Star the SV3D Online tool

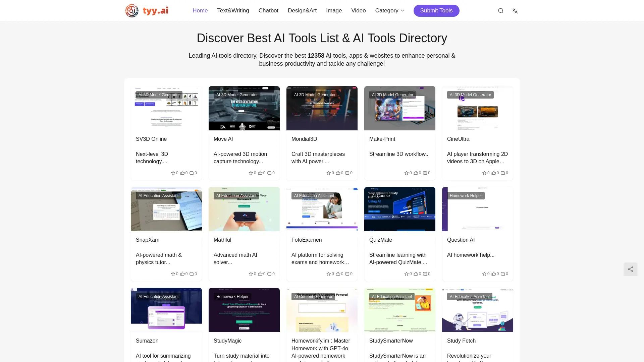tap(173, 173)
